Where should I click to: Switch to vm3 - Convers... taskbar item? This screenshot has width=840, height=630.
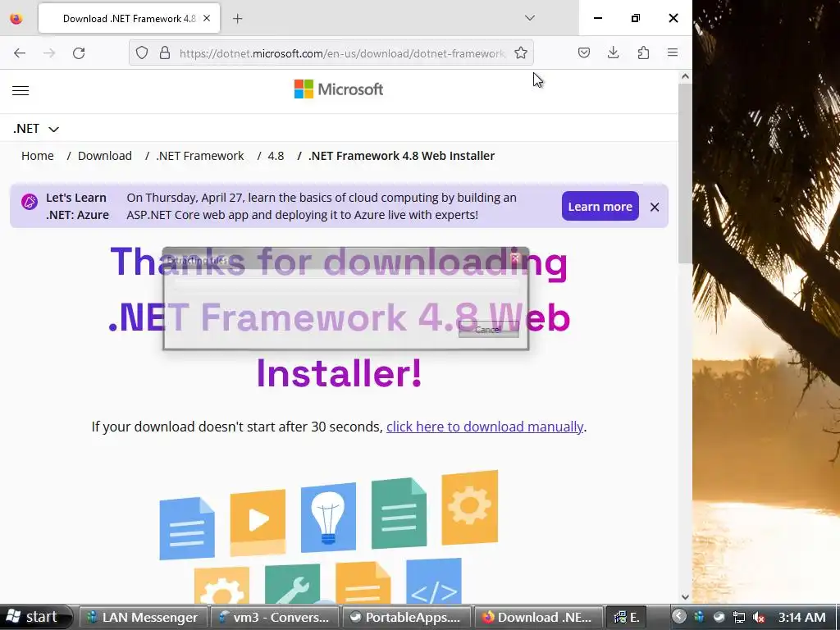pyautogui.click(x=275, y=618)
